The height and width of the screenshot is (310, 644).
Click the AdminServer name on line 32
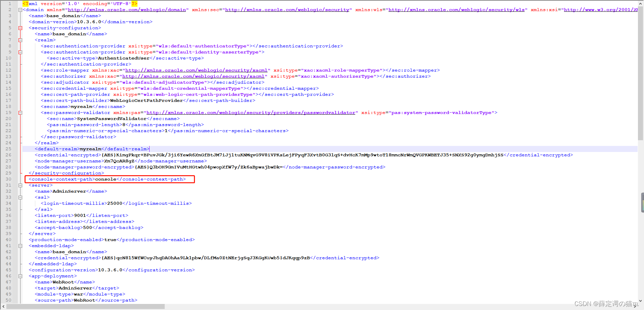[x=69, y=191]
